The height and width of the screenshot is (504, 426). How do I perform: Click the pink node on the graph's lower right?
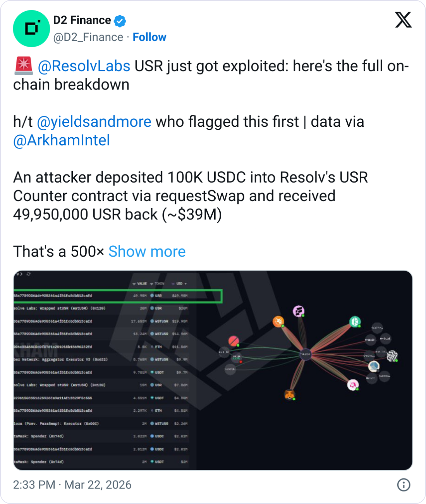[x=352, y=385]
